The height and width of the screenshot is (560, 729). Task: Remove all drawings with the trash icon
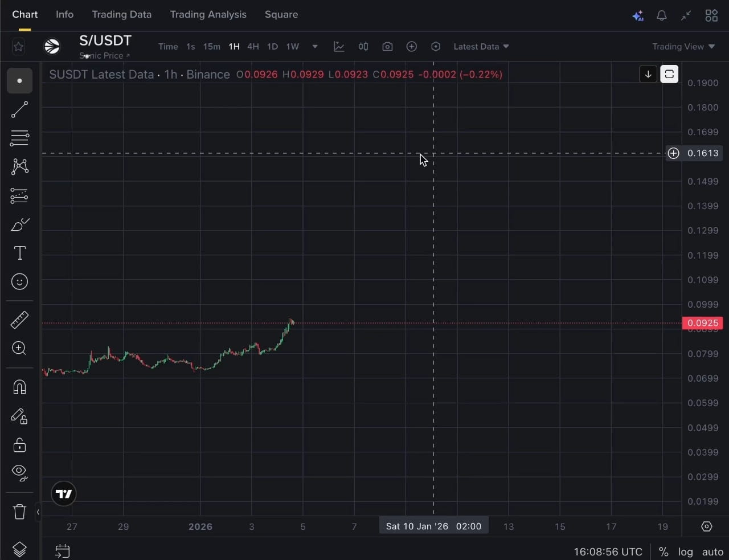point(19,512)
